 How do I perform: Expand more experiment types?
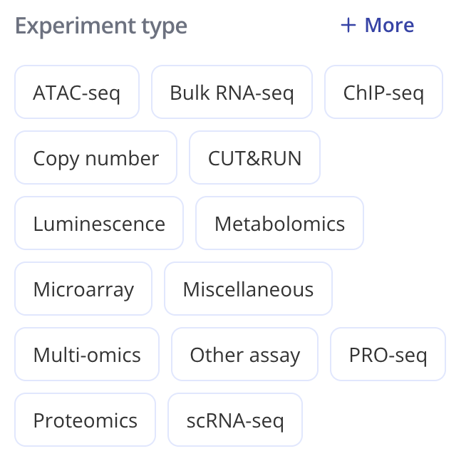[x=378, y=26]
